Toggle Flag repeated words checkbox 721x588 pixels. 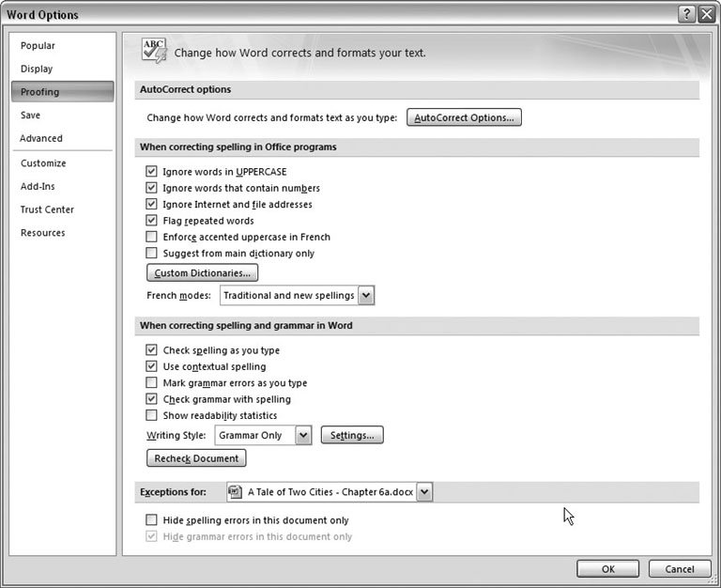pos(151,221)
